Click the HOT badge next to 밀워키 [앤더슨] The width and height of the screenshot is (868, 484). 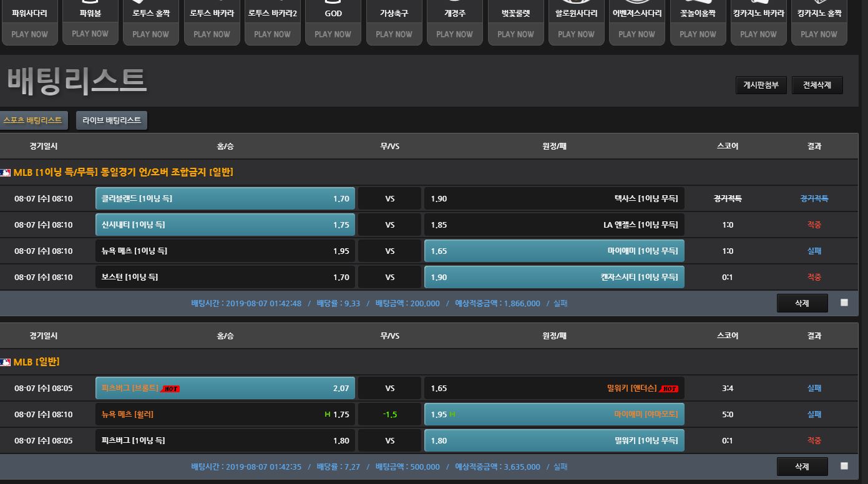668,389
